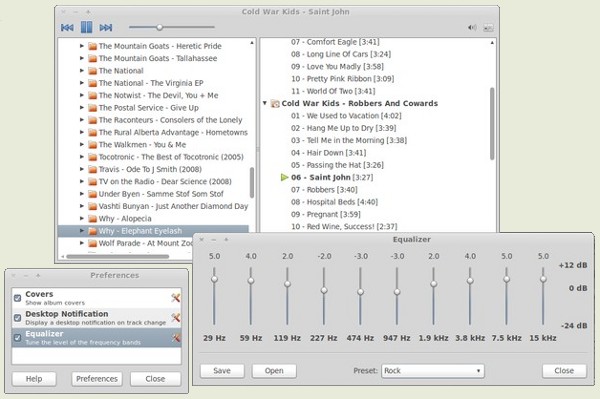Image resolution: width=600 pixels, height=399 pixels.
Task: Click the tracklist vertical scrollbar thumb
Action: pyautogui.click(x=492, y=124)
